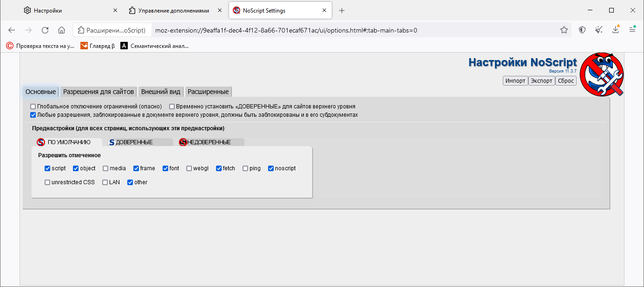Switch to the ДОВЕРЕННЫЕ preset tab
644x287 pixels.
(x=134, y=142)
